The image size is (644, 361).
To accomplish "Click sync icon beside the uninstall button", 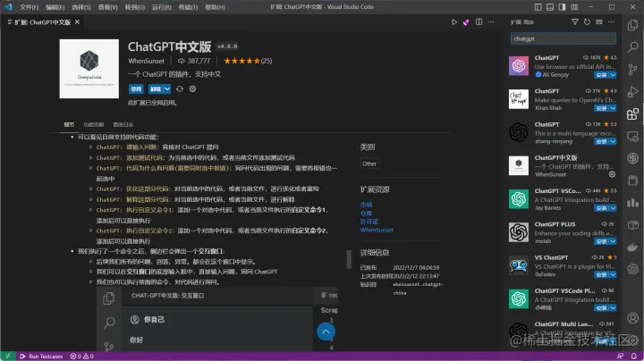I will coord(180,88).
